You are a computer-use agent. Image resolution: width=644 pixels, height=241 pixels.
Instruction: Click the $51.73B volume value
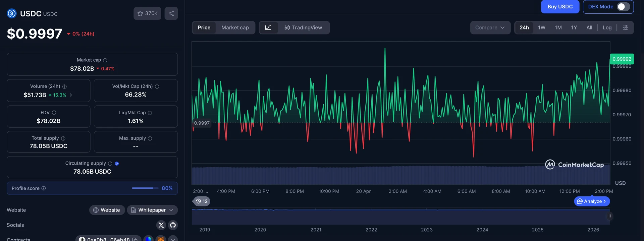click(35, 95)
